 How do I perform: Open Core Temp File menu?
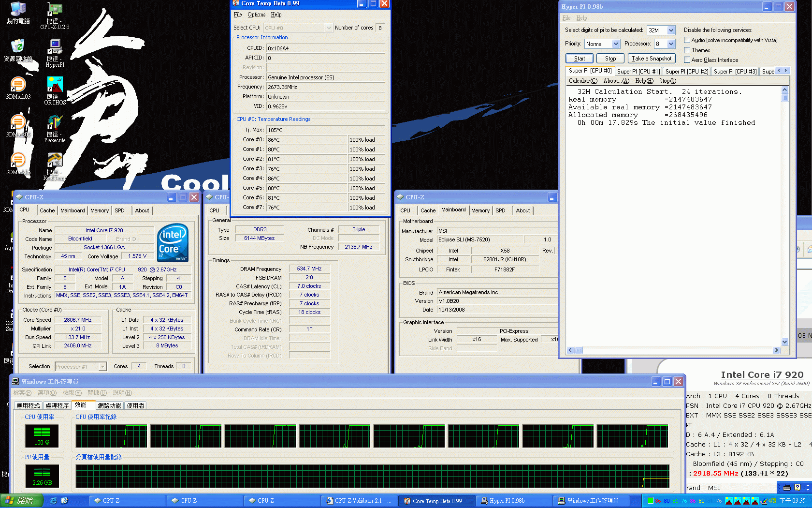coord(238,15)
